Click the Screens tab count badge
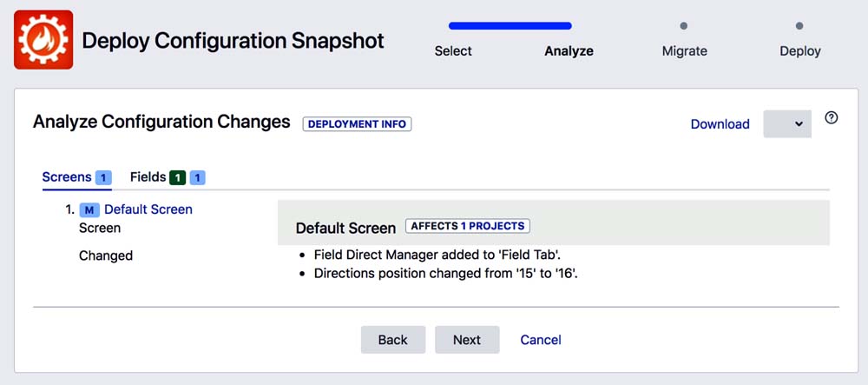Viewport: 868px width, 385px height. pyautogui.click(x=103, y=177)
